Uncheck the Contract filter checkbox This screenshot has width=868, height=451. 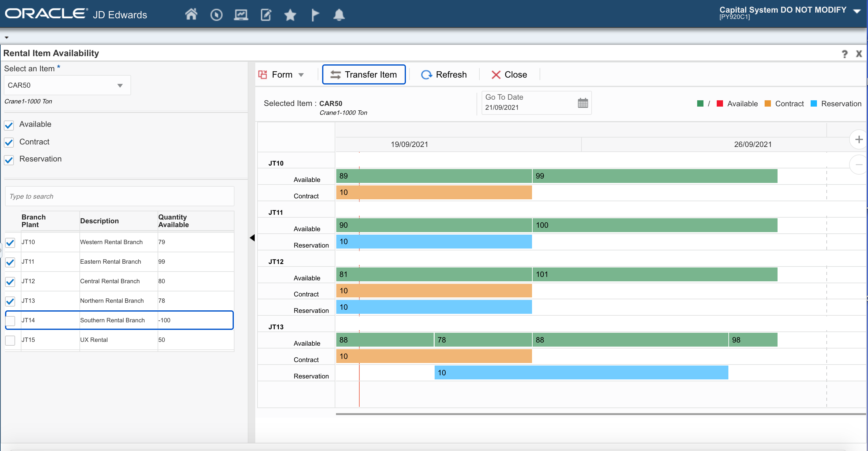point(9,142)
